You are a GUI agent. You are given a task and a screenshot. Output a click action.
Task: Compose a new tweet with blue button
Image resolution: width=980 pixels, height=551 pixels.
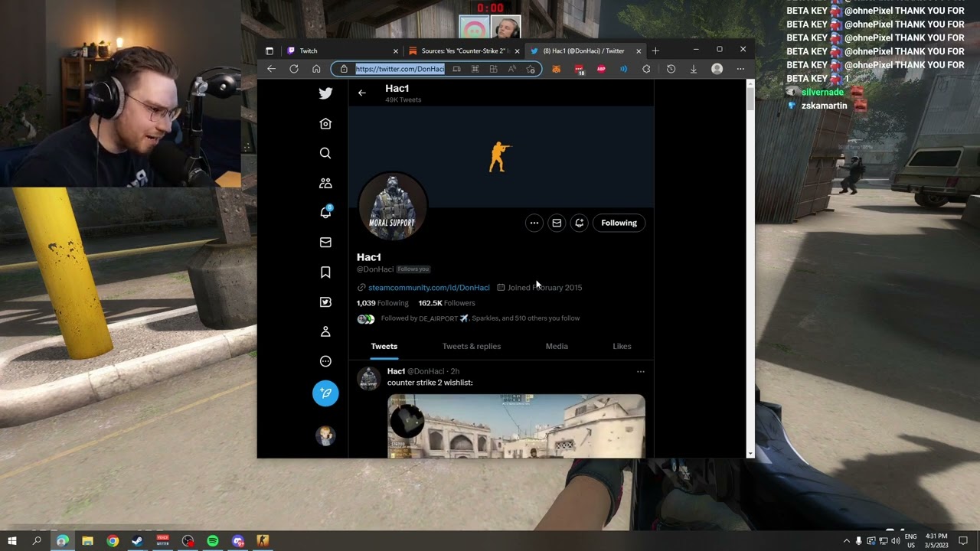325,393
